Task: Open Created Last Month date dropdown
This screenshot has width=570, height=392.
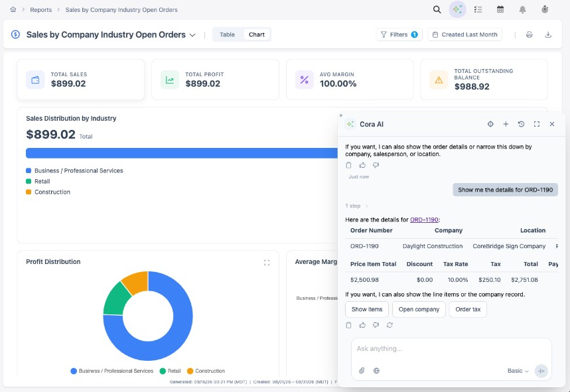Action: point(465,34)
